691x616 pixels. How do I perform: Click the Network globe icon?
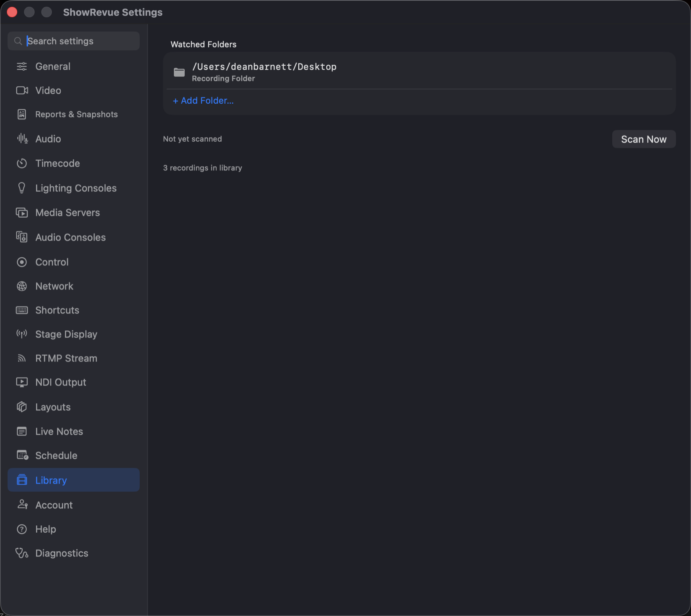coord(22,286)
